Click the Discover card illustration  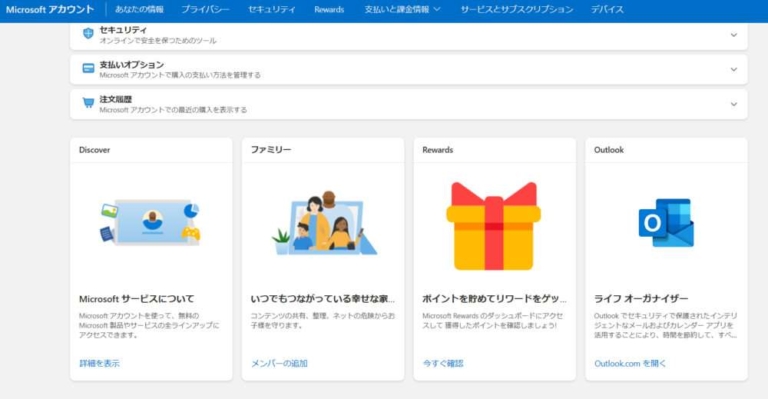click(151, 222)
